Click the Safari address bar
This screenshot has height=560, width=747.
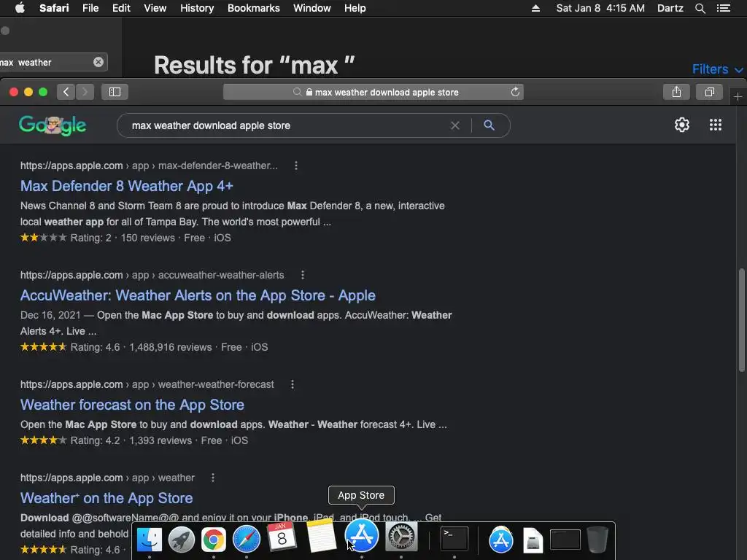coord(373,92)
